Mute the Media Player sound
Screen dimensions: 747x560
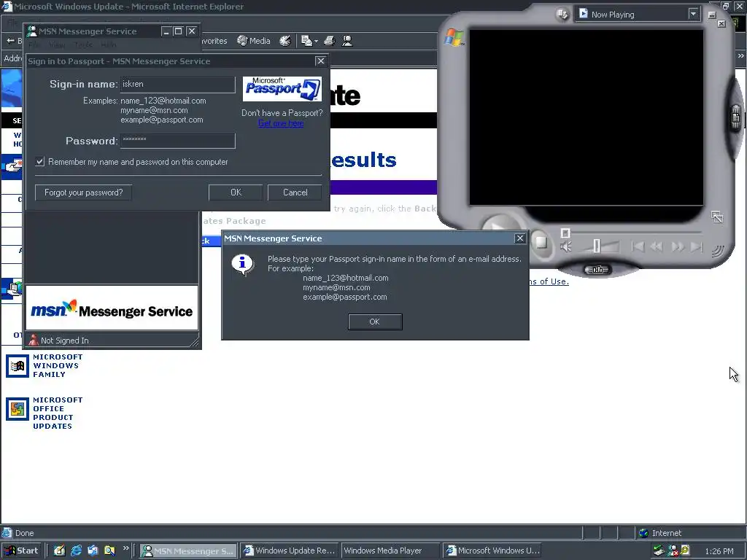(565, 246)
